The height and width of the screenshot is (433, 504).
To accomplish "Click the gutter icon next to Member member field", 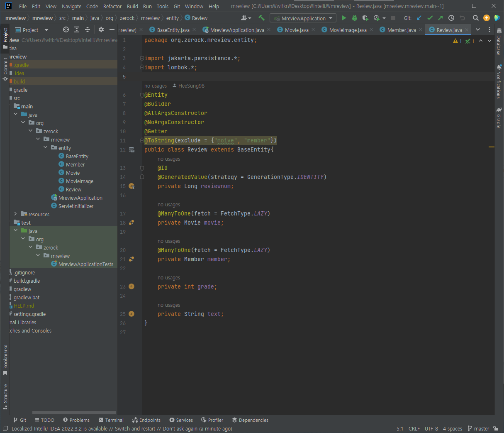I will (131, 259).
